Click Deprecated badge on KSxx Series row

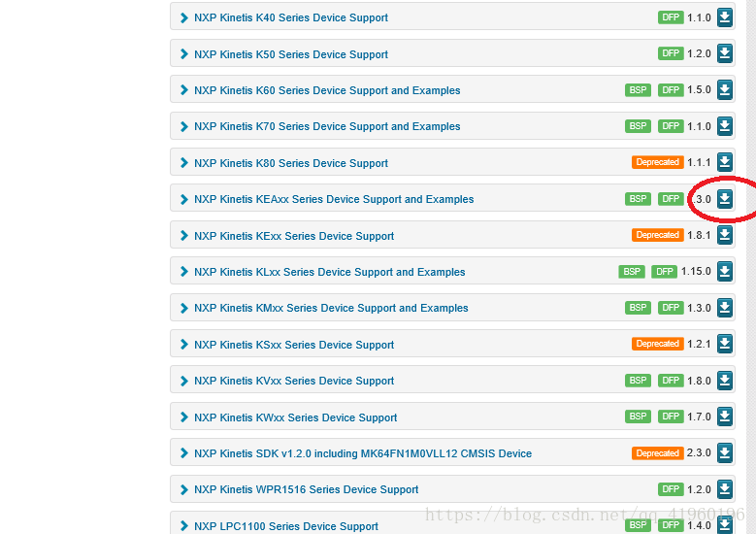(x=657, y=344)
